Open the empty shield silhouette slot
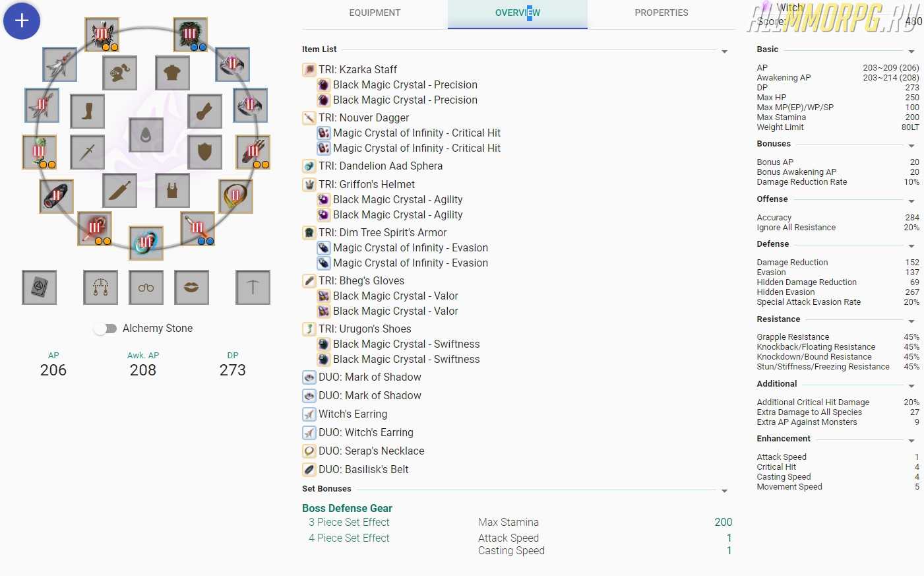 [x=204, y=152]
